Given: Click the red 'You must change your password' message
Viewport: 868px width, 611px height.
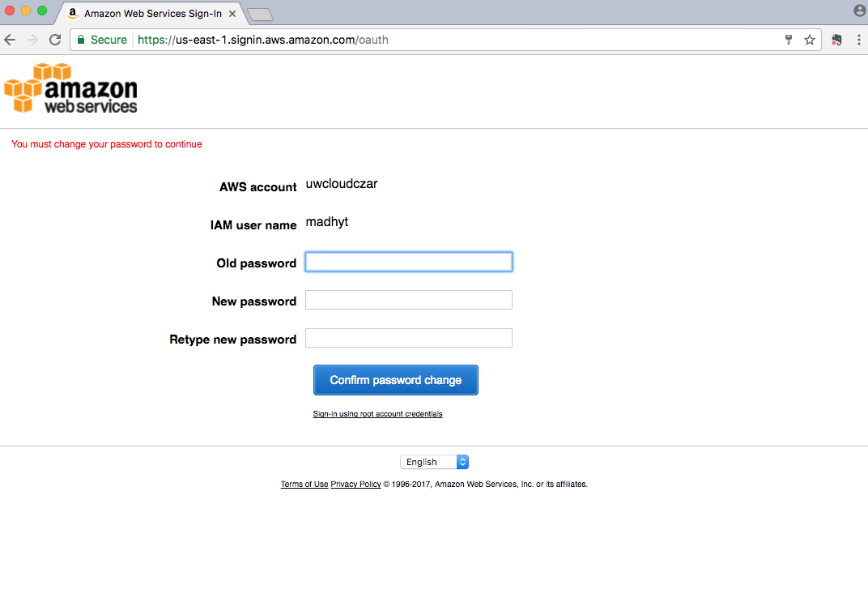Looking at the screenshot, I should 107,144.
